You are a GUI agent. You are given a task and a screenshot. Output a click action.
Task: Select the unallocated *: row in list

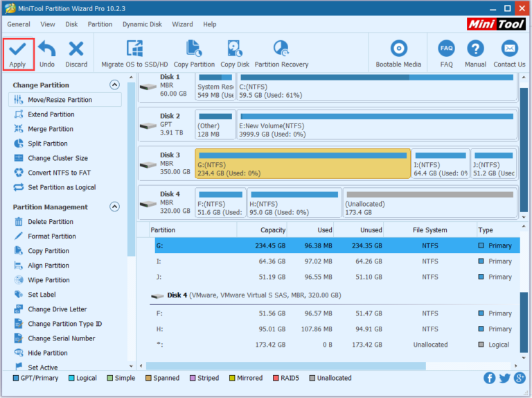(337, 345)
